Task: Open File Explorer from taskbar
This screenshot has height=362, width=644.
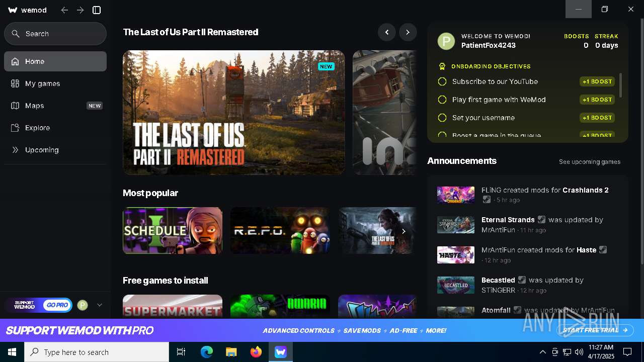Action: pos(231,352)
